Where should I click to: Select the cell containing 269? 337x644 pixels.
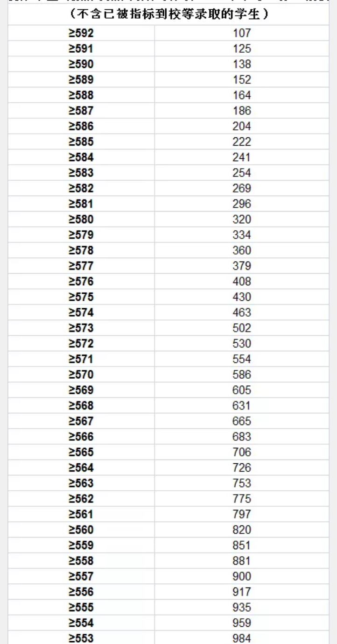241,188
